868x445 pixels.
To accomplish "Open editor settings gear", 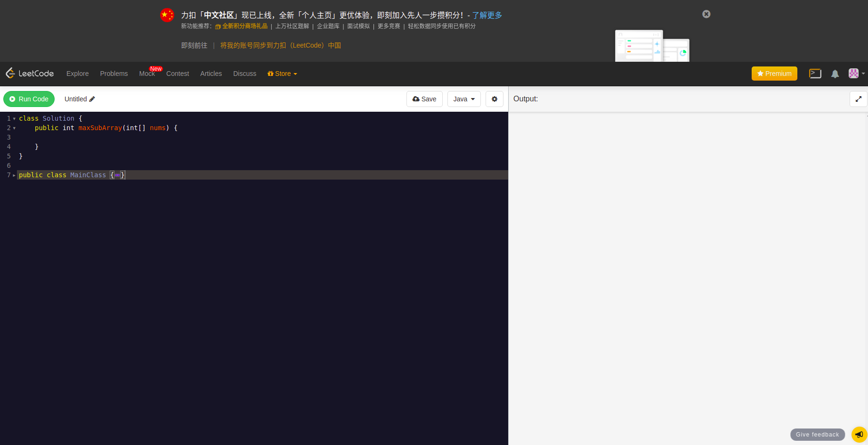I will [x=495, y=99].
